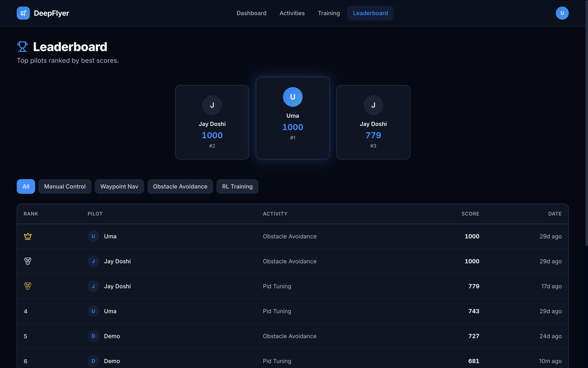588x368 pixels.
Task: Click Pid Tuning activity in the rank 4 row
Action: click(277, 311)
